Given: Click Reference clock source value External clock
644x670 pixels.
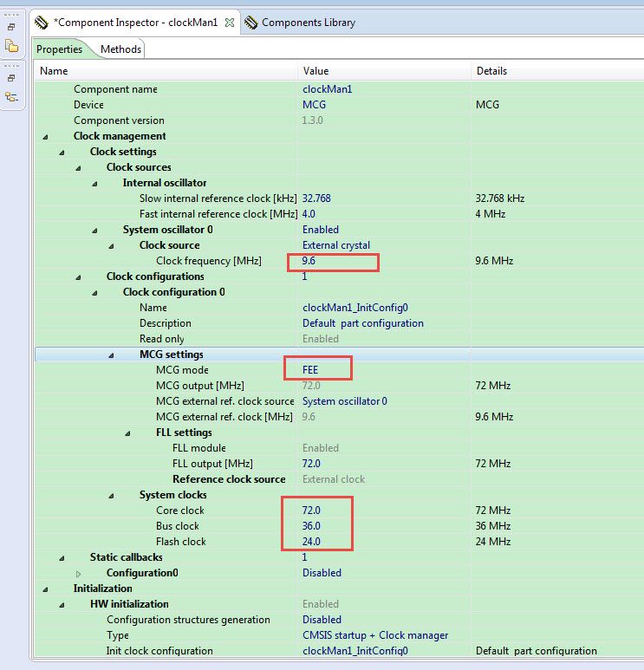Looking at the screenshot, I should (x=334, y=479).
